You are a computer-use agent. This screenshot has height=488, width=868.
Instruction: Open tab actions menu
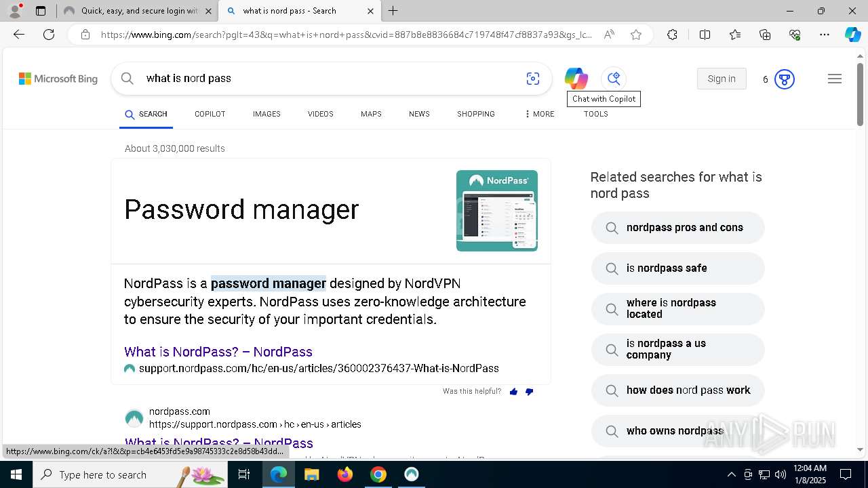pyautogui.click(x=41, y=11)
